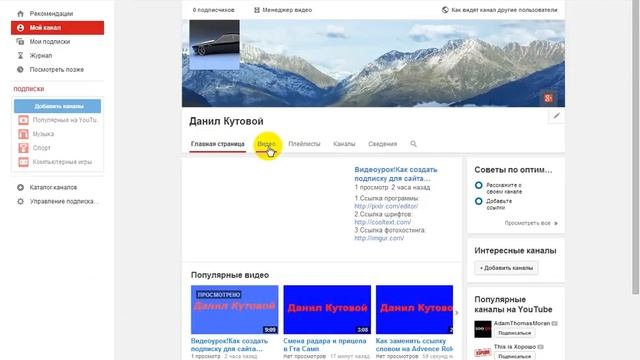Click the Менеджер видео icon
The height and width of the screenshot is (360, 640).
[x=257, y=10]
